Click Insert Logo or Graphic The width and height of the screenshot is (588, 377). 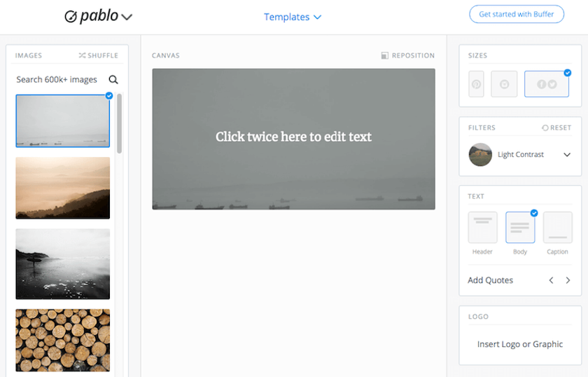(519, 344)
